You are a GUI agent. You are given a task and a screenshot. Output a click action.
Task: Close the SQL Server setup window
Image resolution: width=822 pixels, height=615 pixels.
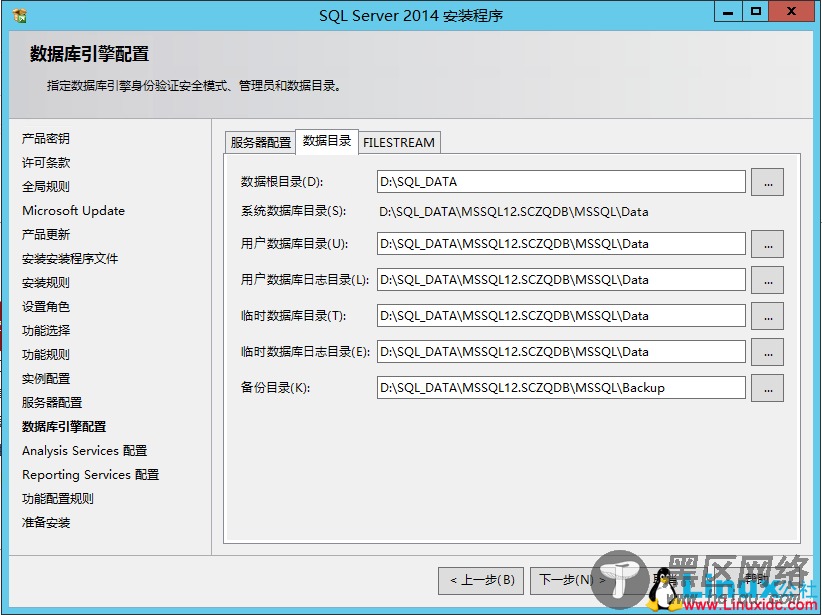792,12
